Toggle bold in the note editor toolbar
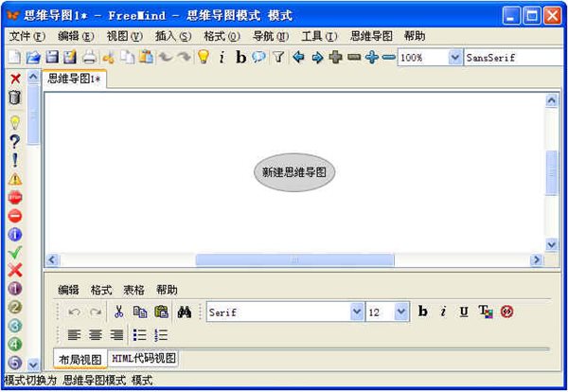This screenshot has height=392, width=568. [423, 312]
